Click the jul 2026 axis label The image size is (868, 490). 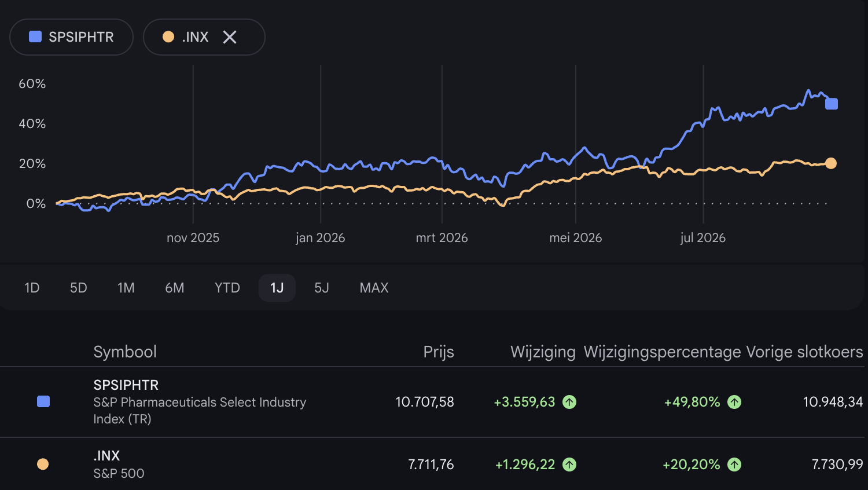703,237
